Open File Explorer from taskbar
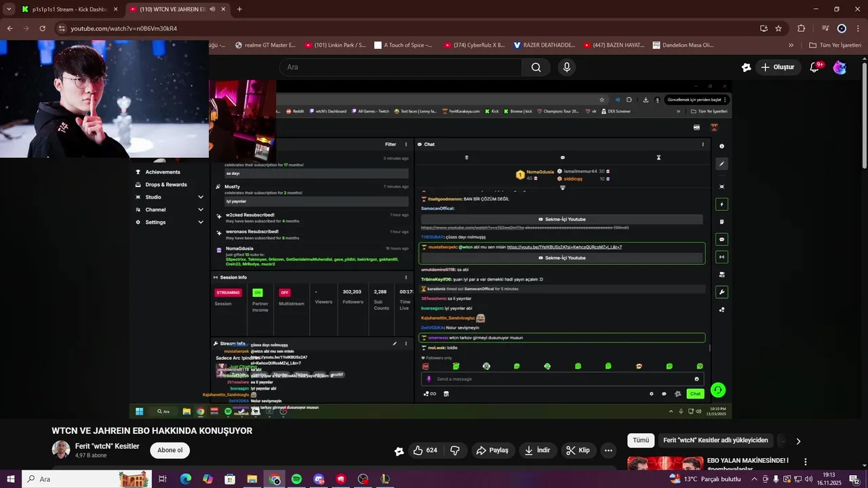 tap(252, 479)
